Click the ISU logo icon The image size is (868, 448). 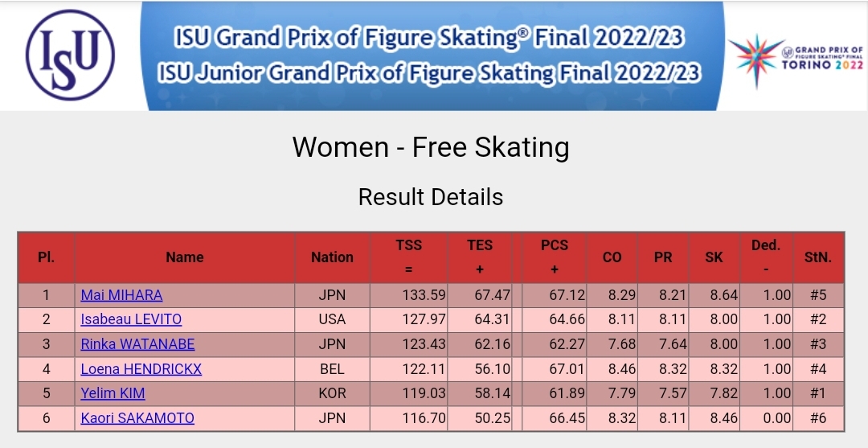70,55
